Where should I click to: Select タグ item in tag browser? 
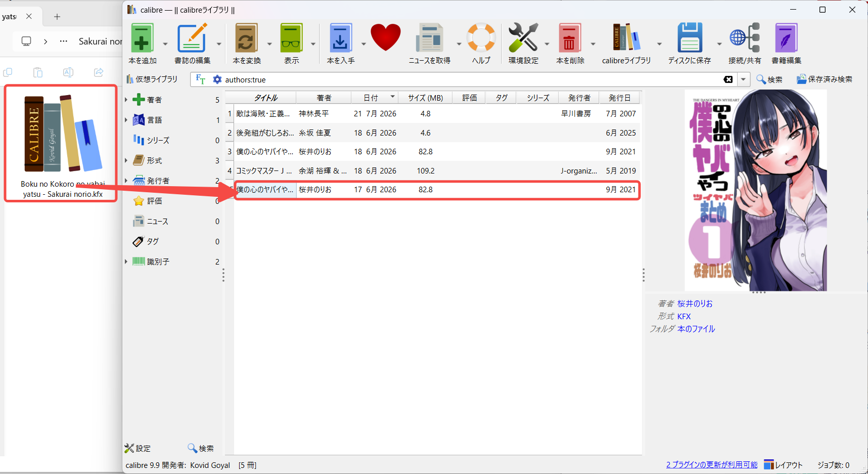(x=152, y=241)
